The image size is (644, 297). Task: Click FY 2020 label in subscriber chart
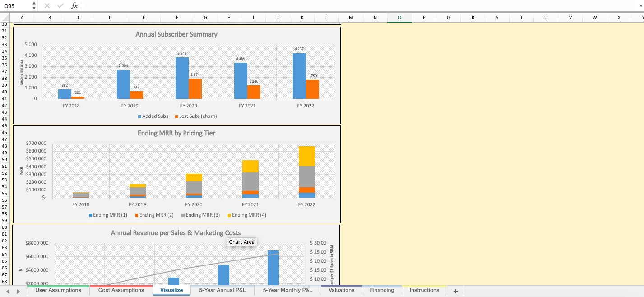point(188,106)
